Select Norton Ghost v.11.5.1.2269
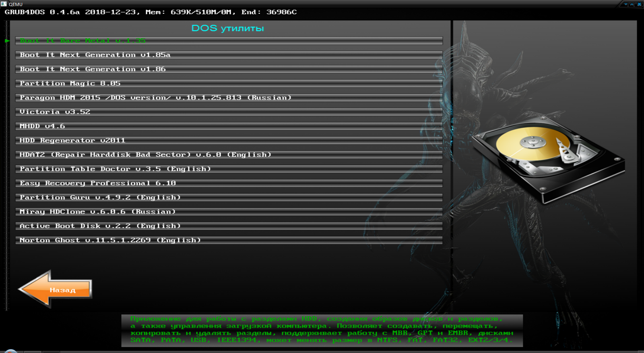 click(x=110, y=240)
